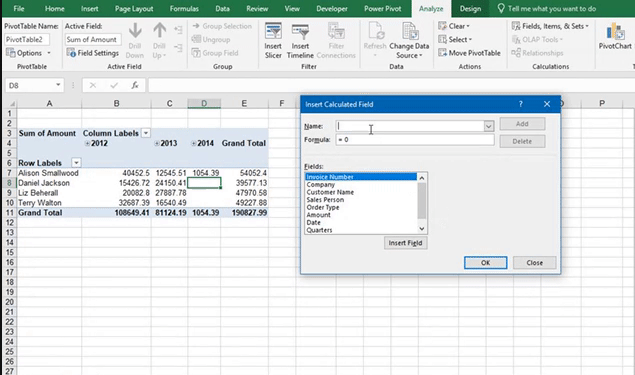Expand the 2014 year group
The image size is (635, 375).
(194, 143)
